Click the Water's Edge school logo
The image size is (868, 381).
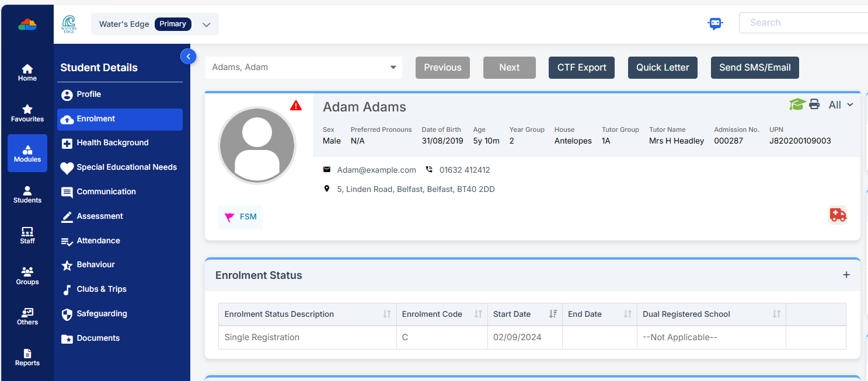69,25
